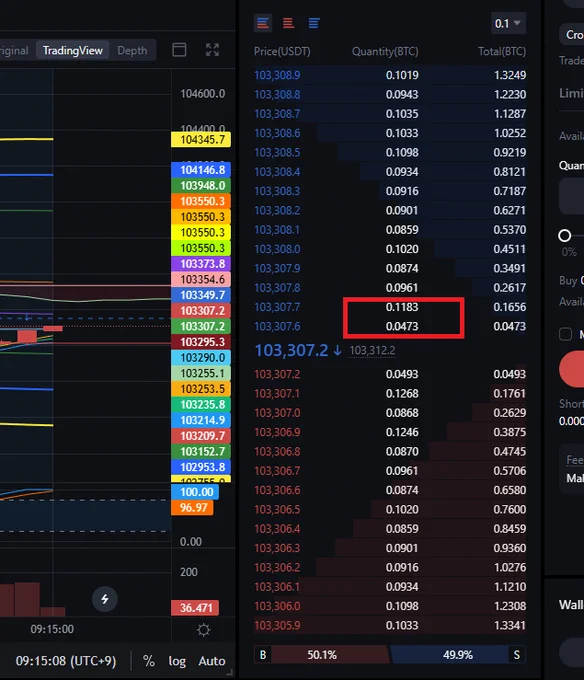The height and width of the screenshot is (680, 584).
Task: Click the purple 103373.8 price label
Action: point(201,264)
